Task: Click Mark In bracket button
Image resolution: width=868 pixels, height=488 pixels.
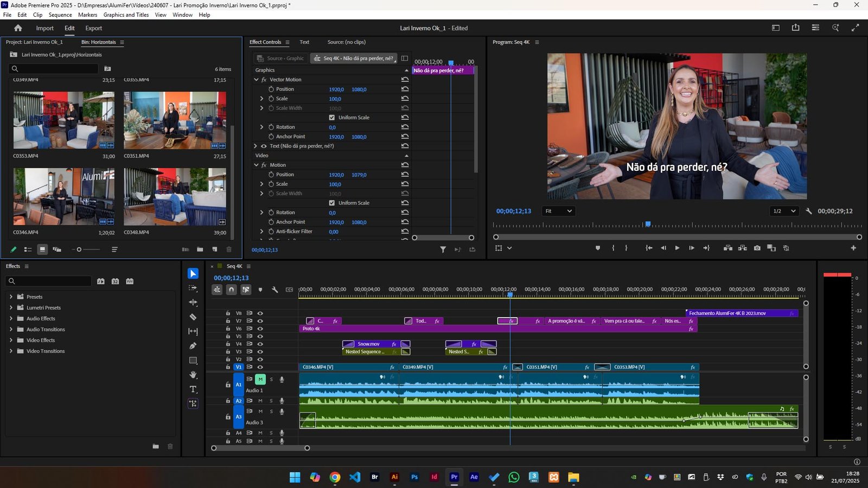Action: (x=613, y=248)
